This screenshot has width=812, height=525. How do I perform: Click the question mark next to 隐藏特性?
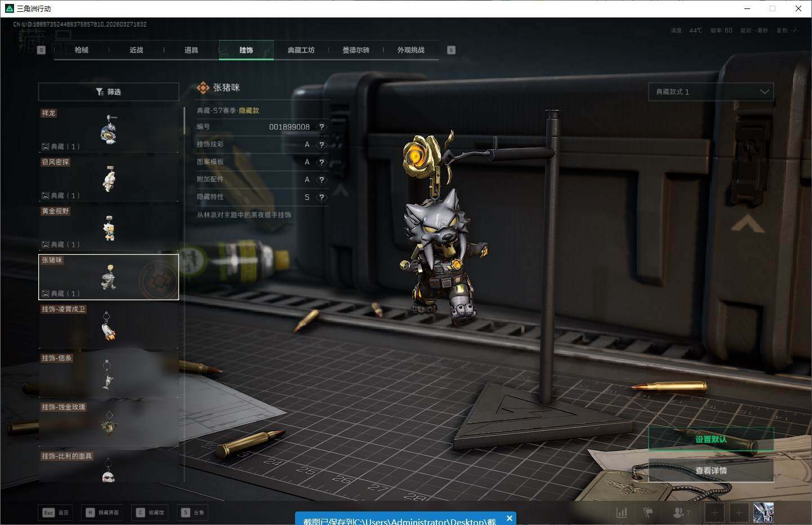[322, 198]
